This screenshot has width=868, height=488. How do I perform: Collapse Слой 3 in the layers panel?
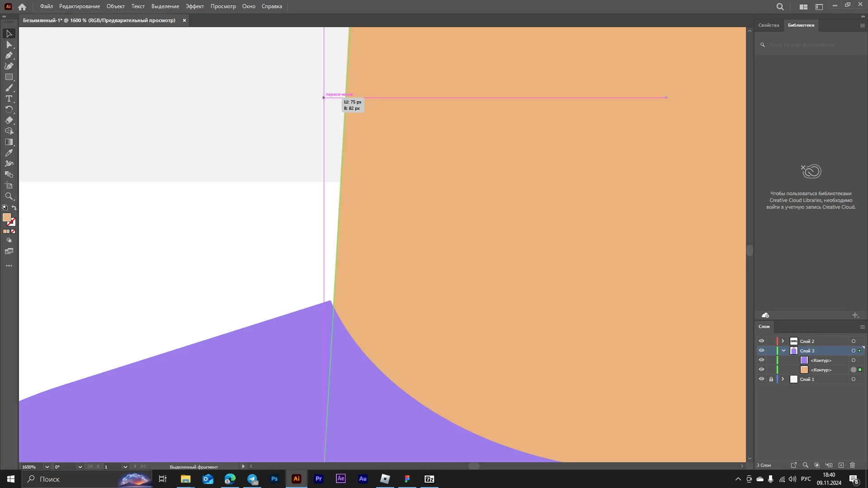[x=783, y=351]
